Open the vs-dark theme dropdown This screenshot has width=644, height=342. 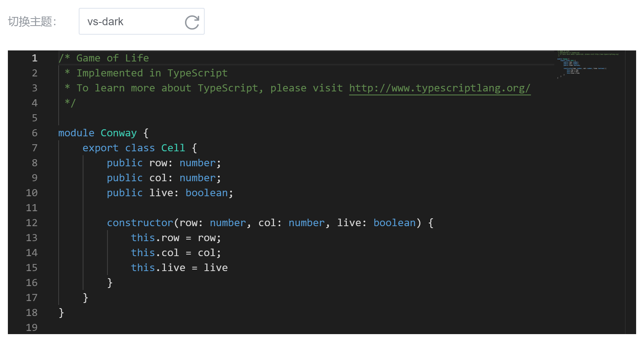coord(141,21)
